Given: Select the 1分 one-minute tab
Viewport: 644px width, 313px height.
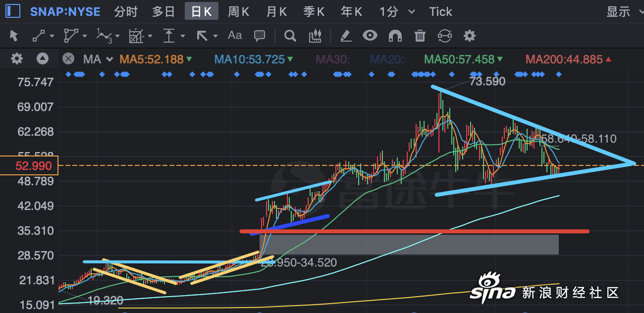Looking at the screenshot, I should coord(389,11).
